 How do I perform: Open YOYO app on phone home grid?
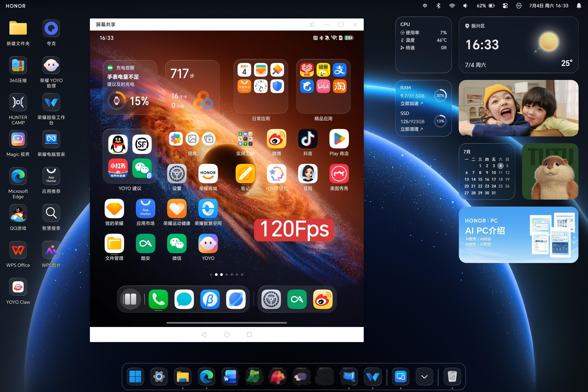(208, 243)
